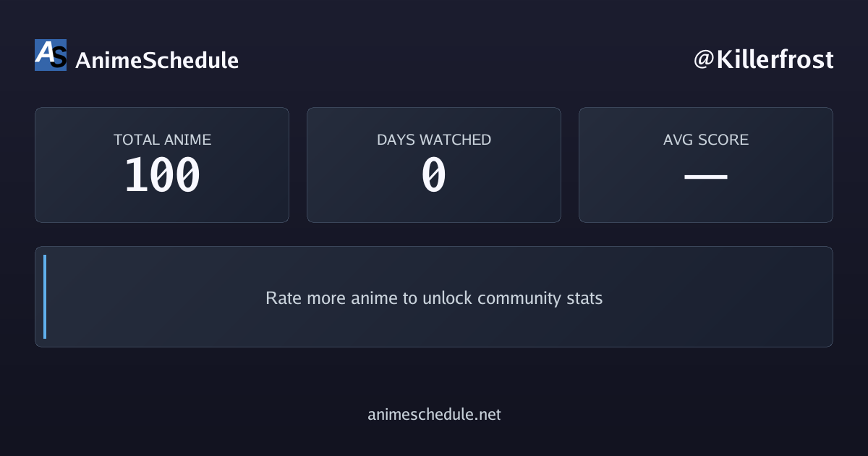Click the dash placeholder under Avg Score

[x=706, y=176]
